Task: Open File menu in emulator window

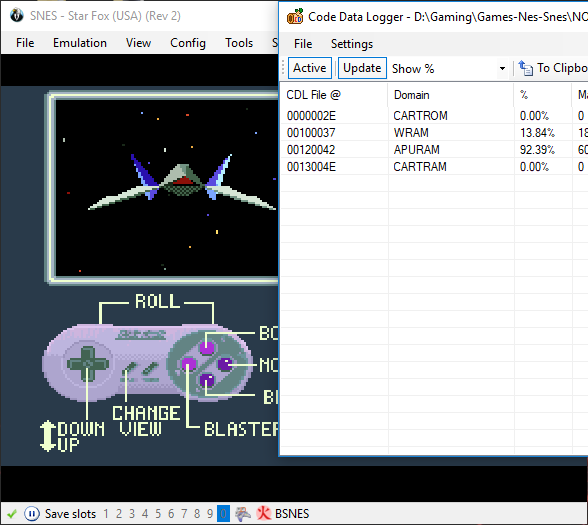Action: point(25,43)
